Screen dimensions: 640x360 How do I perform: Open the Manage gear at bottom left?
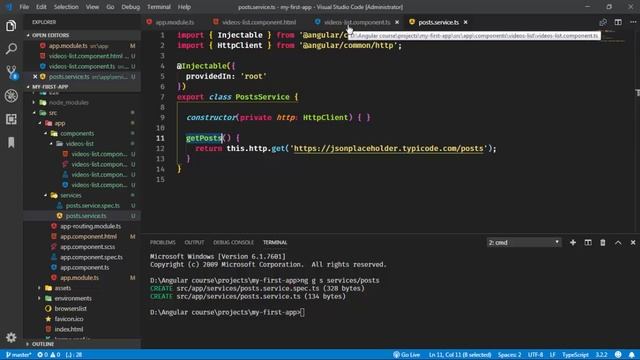point(11,337)
